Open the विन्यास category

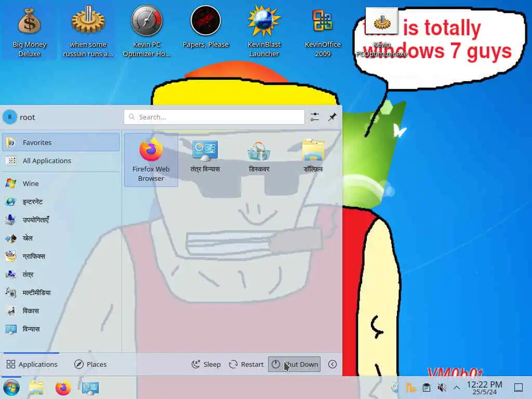tap(61, 329)
